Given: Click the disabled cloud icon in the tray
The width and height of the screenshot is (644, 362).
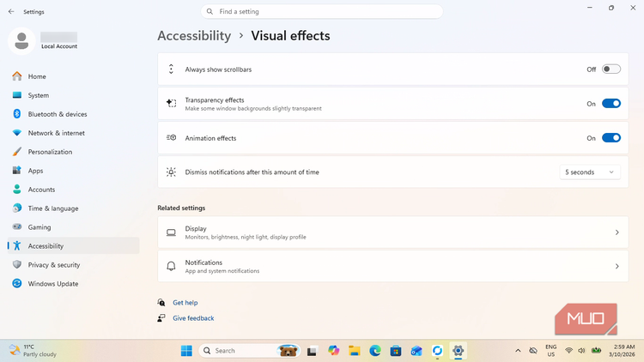Looking at the screenshot, I should tap(533, 351).
